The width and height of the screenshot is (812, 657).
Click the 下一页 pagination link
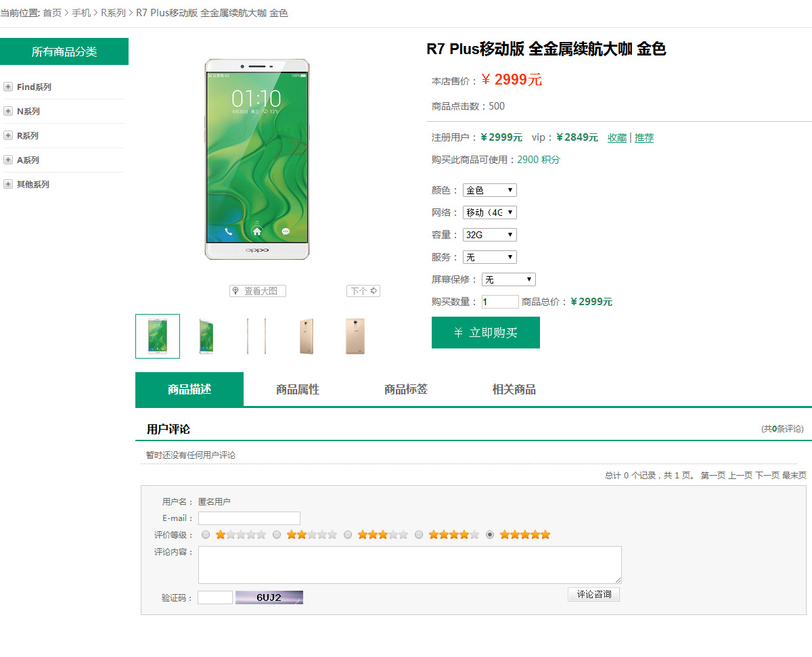pyautogui.click(x=767, y=476)
